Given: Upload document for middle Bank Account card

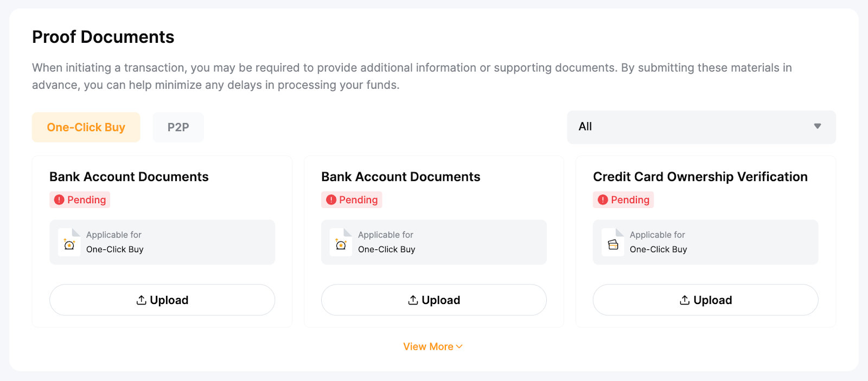Looking at the screenshot, I should [433, 300].
